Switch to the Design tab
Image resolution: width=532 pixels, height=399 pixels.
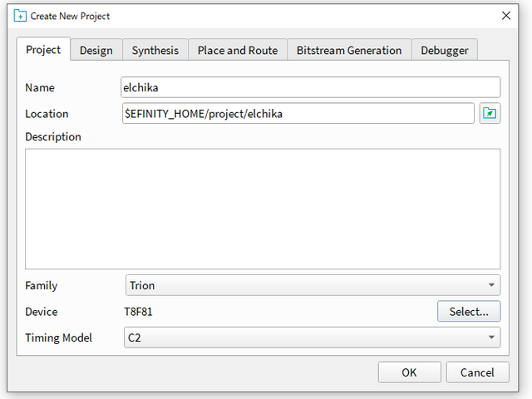coord(96,51)
